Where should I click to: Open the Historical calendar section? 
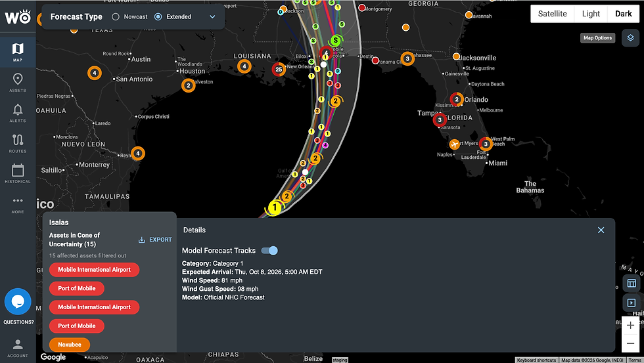click(x=18, y=173)
